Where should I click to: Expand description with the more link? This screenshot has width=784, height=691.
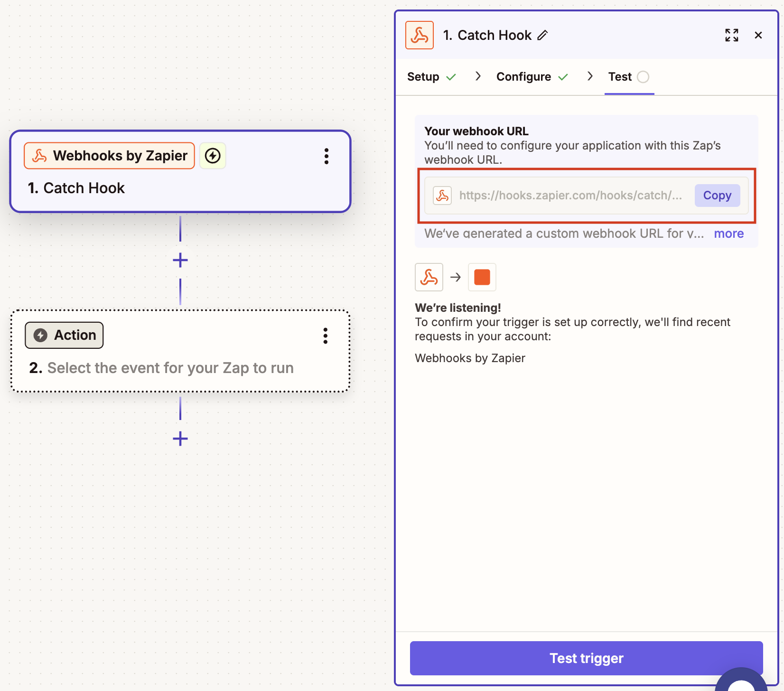pos(728,233)
